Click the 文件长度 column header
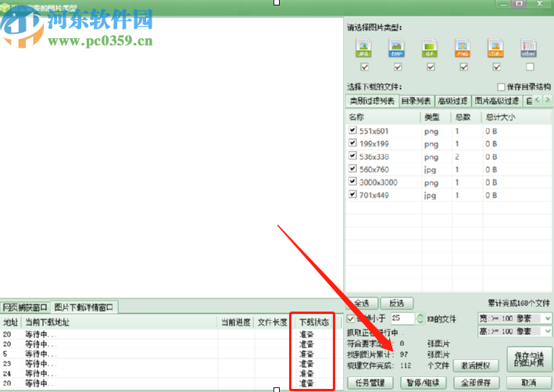The image size is (554, 392). [x=273, y=322]
